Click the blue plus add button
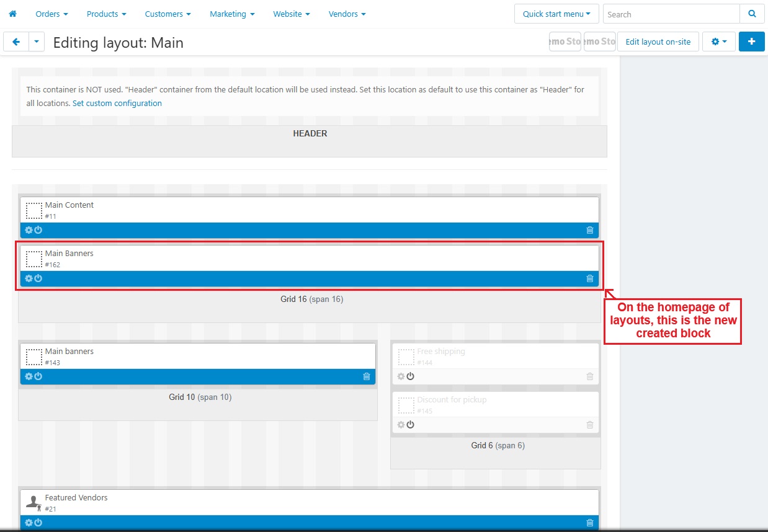 point(751,42)
